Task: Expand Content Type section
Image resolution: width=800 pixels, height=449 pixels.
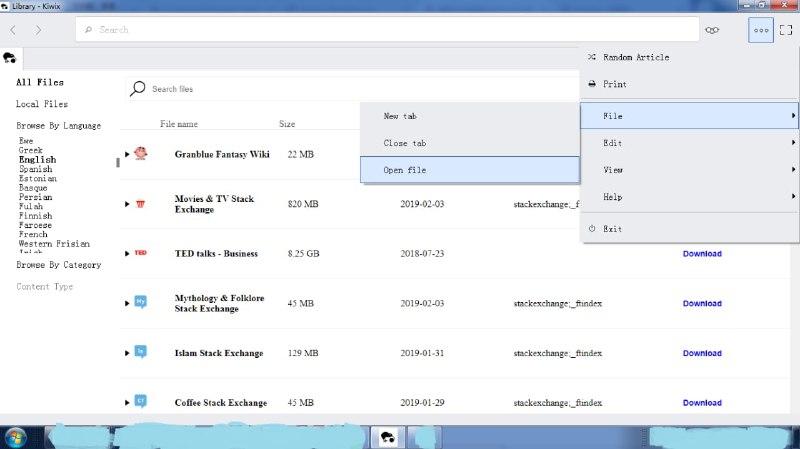Action: [x=44, y=287]
